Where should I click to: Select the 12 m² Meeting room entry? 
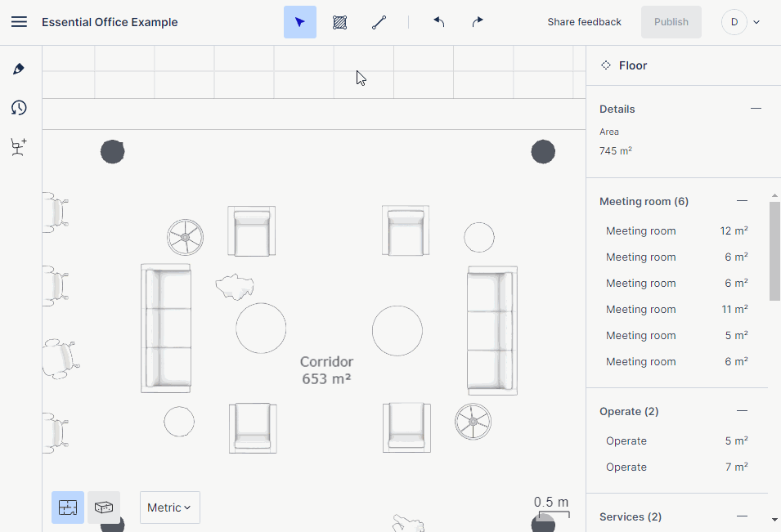pos(672,230)
